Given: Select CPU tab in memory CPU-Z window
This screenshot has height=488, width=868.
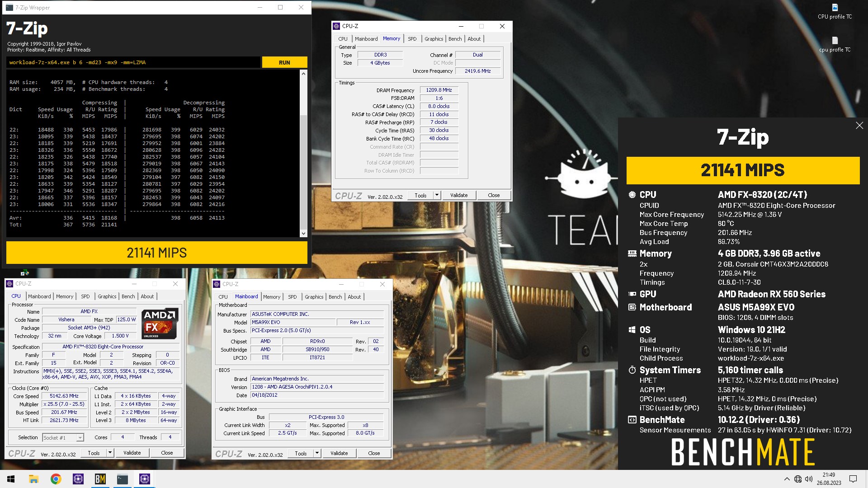Looking at the screenshot, I should coord(343,39).
